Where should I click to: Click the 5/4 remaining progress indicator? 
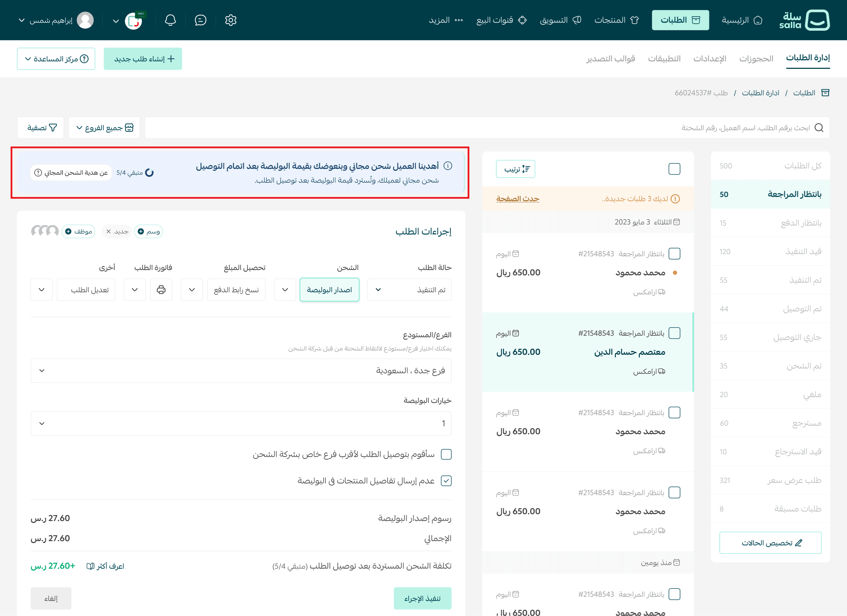point(135,173)
